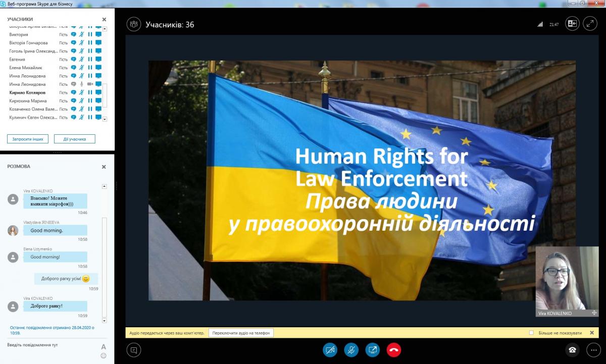Open text formatting 'A' in message box
The image size is (606, 364).
tap(104, 347)
